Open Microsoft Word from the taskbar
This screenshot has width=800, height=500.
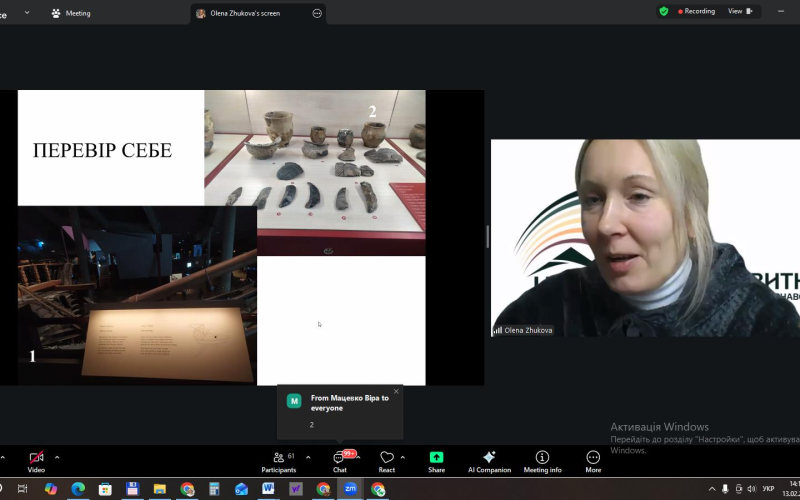pos(268,489)
